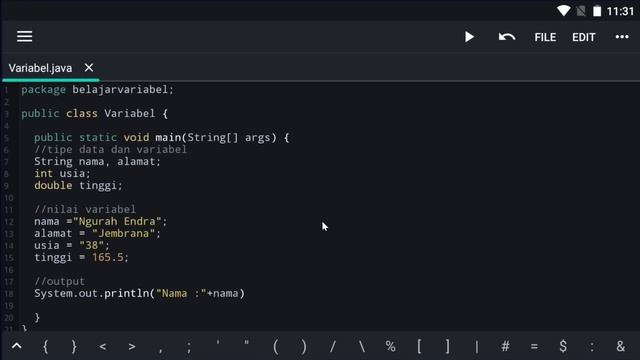
Task: Insert dollar sign symbol
Action: tap(563, 347)
